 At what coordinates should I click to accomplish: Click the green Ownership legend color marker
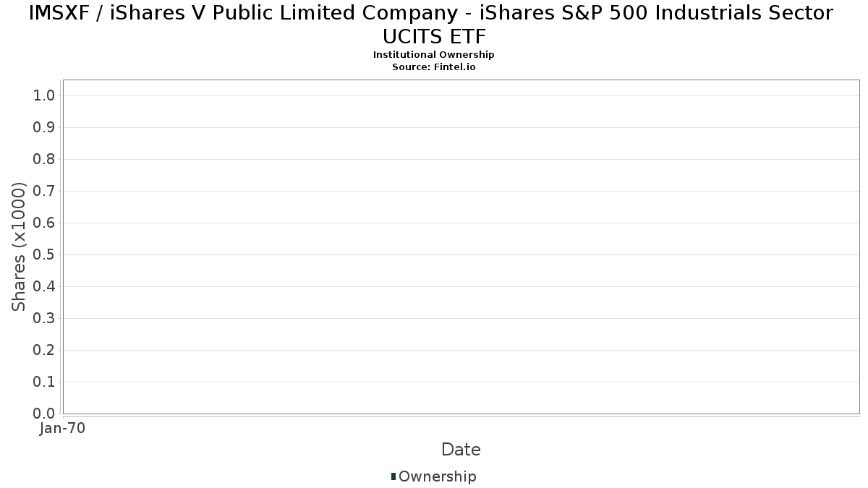[x=393, y=476]
